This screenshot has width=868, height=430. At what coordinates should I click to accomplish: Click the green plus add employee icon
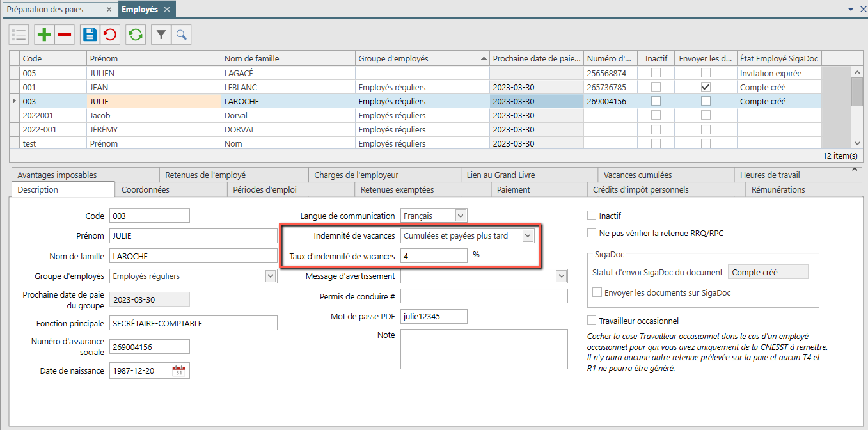pos(44,35)
